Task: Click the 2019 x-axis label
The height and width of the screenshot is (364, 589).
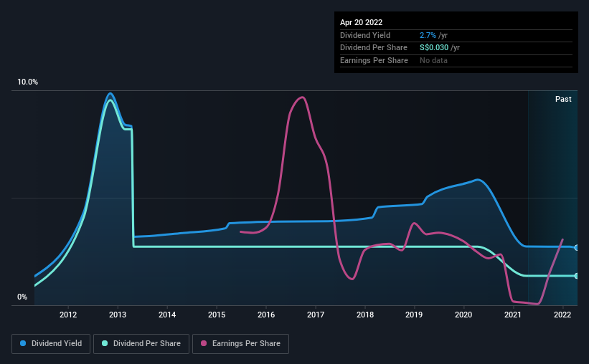Action: tap(414, 315)
